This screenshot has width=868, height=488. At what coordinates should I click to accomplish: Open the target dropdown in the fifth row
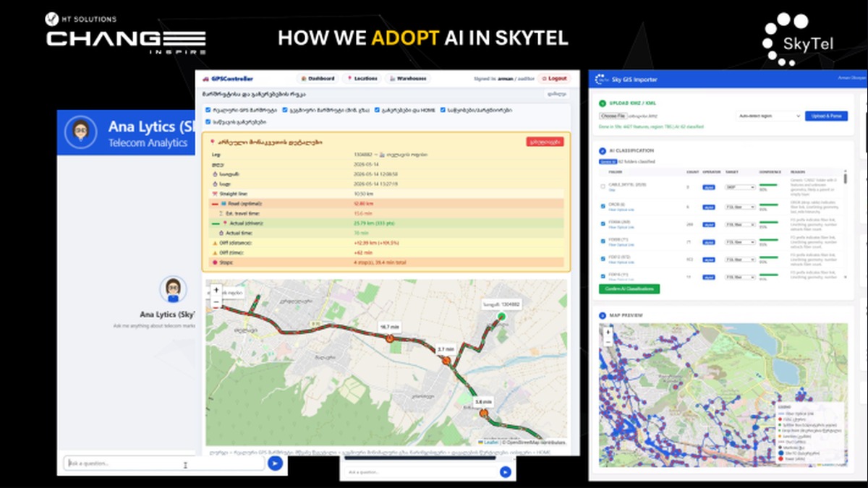click(x=739, y=259)
